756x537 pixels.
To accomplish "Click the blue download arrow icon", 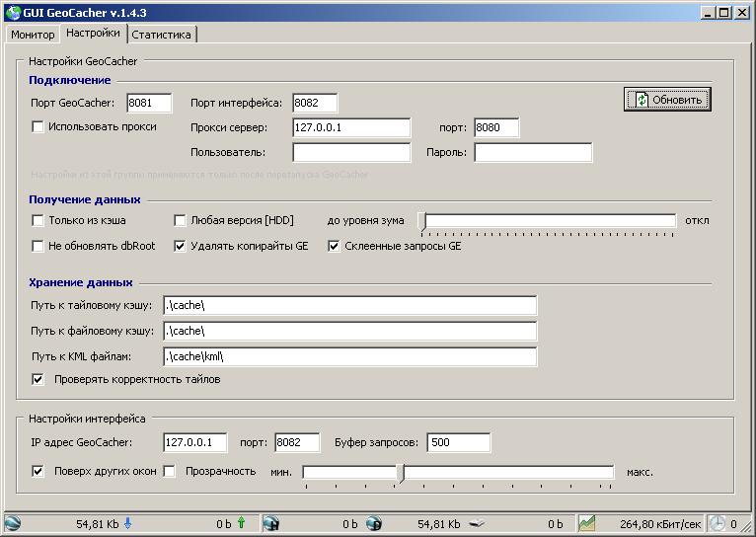I will coord(127,523).
